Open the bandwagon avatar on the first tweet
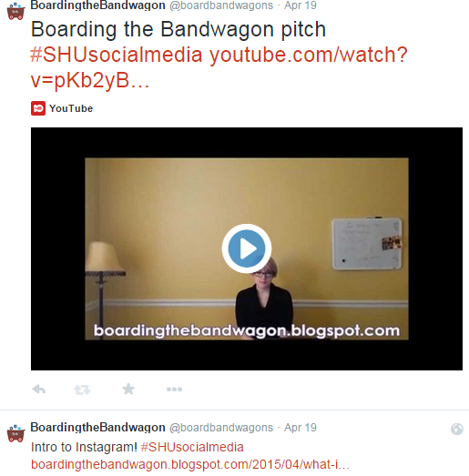Screen dimensions: 469x476 (15, 11)
